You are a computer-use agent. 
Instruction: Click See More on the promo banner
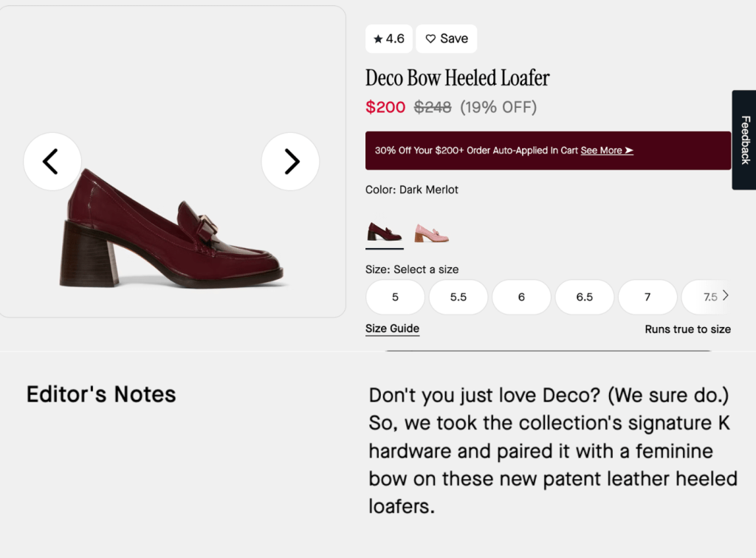(607, 151)
